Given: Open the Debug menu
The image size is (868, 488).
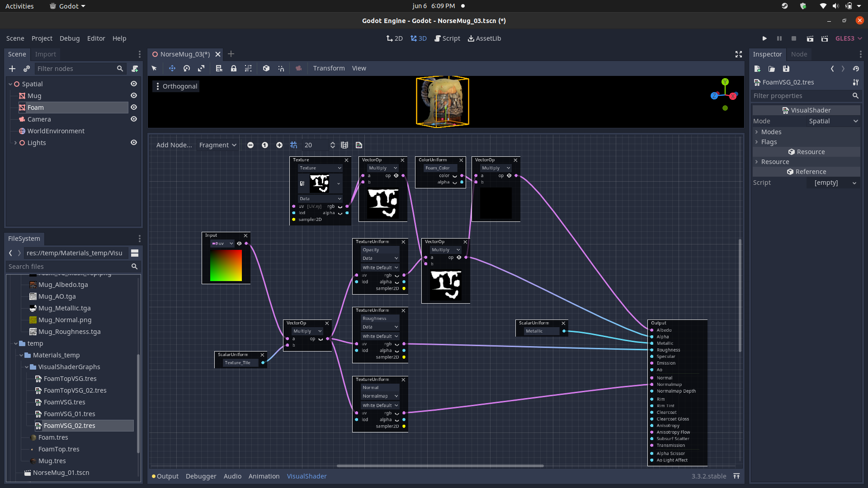Looking at the screenshot, I should (x=70, y=38).
